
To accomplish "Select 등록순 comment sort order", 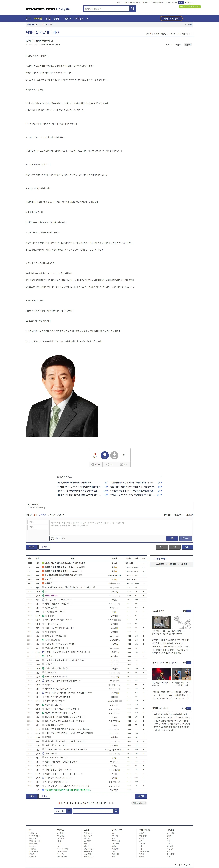I will click(42, 515).
